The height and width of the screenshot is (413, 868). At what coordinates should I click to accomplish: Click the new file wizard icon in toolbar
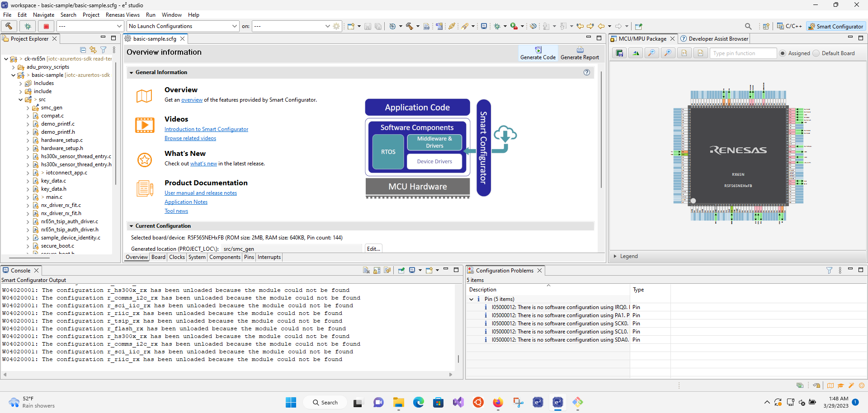351,26
